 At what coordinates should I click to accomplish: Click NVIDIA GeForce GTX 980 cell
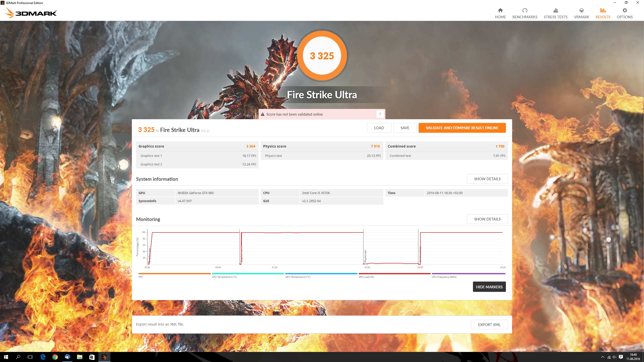coord(217,193)
